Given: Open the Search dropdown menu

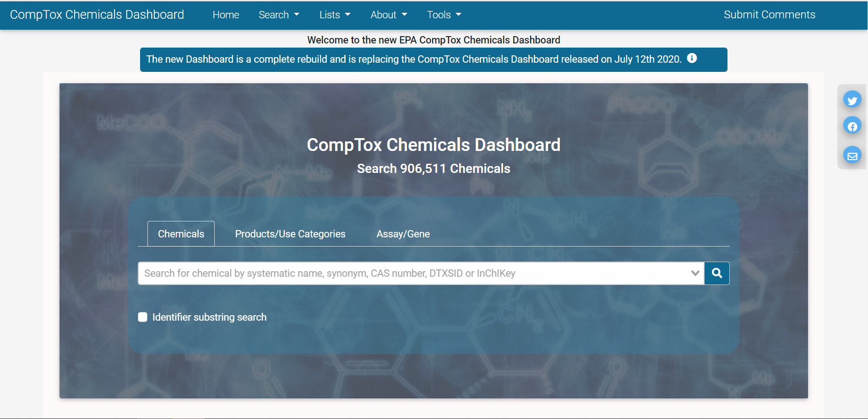Looking at the screenshot, I should pos(279,15).
